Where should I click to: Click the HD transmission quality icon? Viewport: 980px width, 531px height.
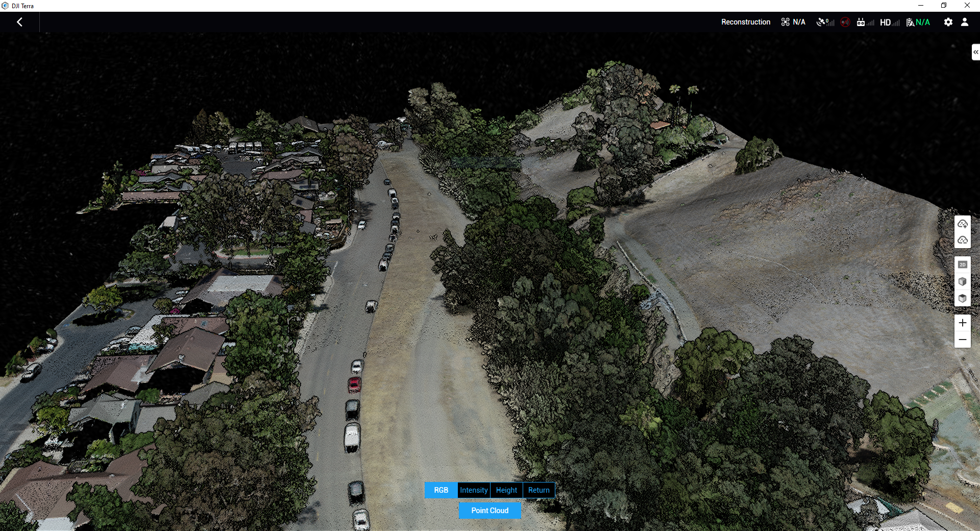coord(888,22)
